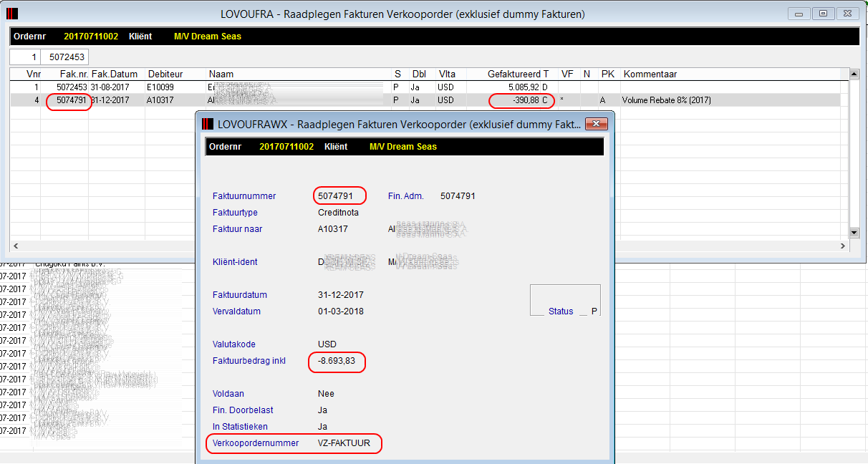Click the Faktuurtype value Creditnota
Viewport: 868px width, 464px height.
tap(339, 213)
